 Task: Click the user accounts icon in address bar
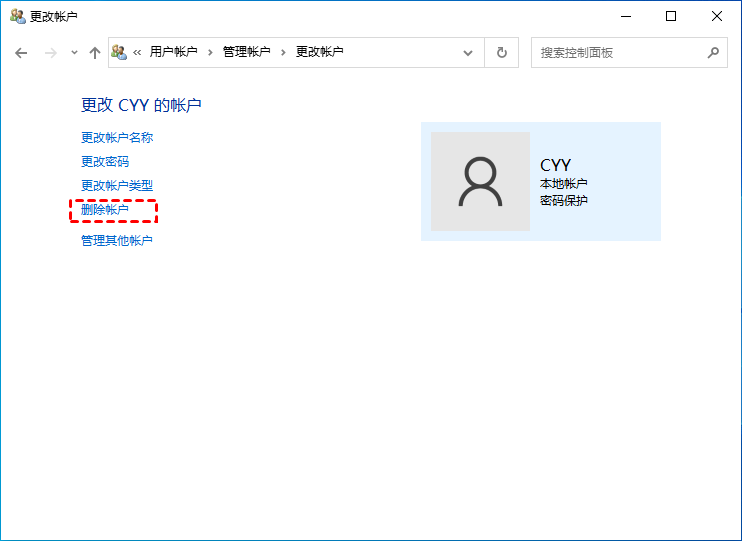click(x=119, y=52)
